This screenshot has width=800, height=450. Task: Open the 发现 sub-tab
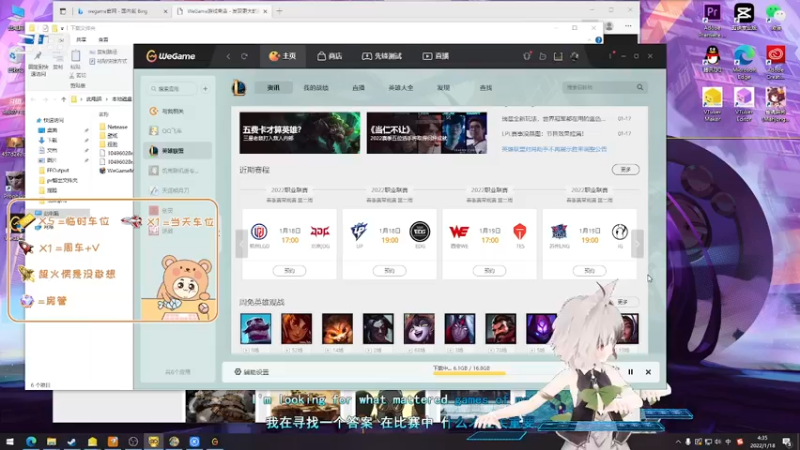tap(443, 88)
